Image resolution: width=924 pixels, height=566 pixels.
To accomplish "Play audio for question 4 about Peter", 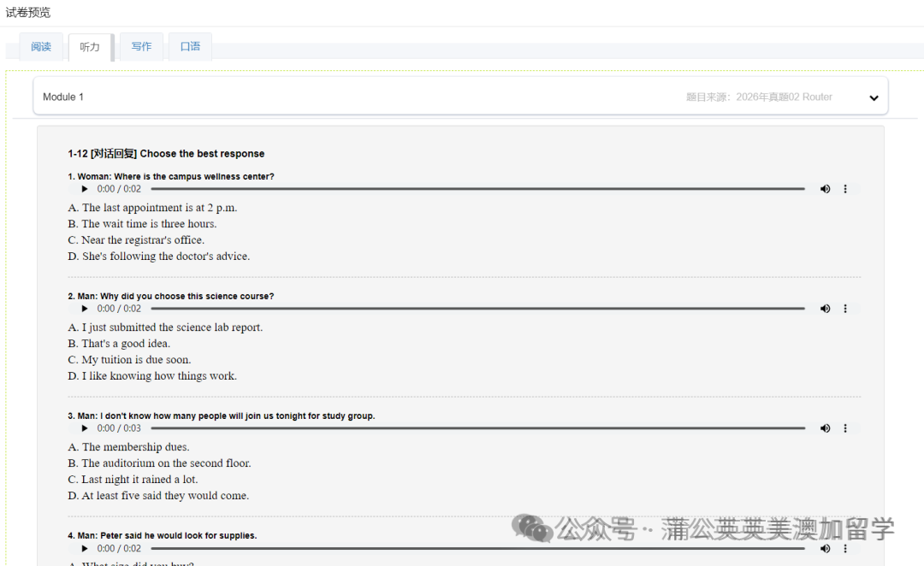I will click(85, 548).
